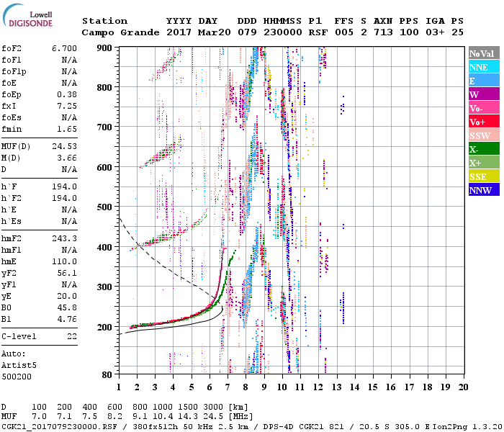Select the X- dark green legend swatch
Viewport: 504px width, 432px height.
pyautogui.click(x=484, y=149)
